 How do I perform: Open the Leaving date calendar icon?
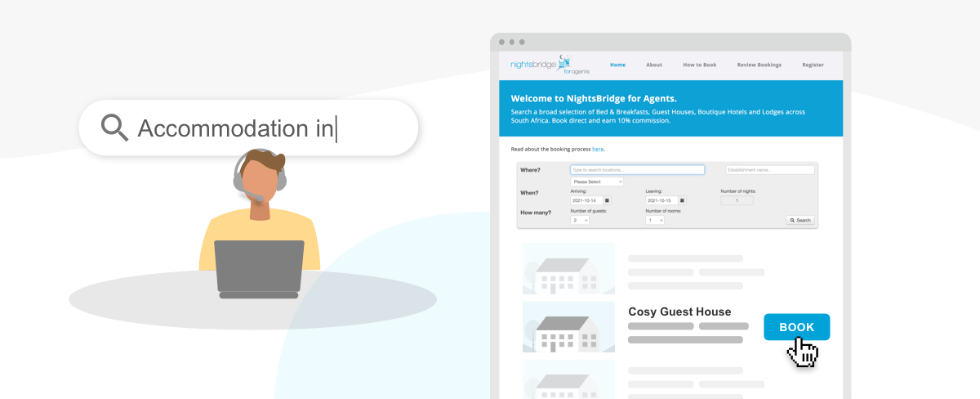tap(682, 200)
